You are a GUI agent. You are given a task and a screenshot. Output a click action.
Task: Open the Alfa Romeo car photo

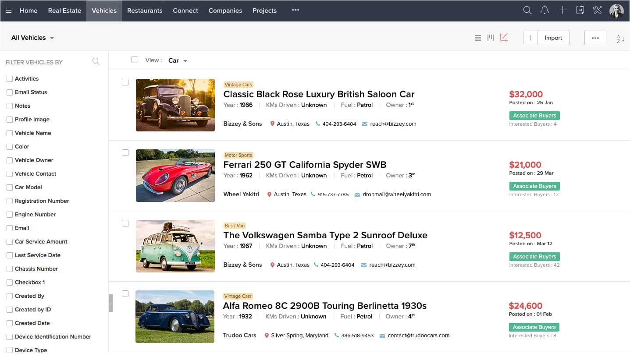click(175, 317)
